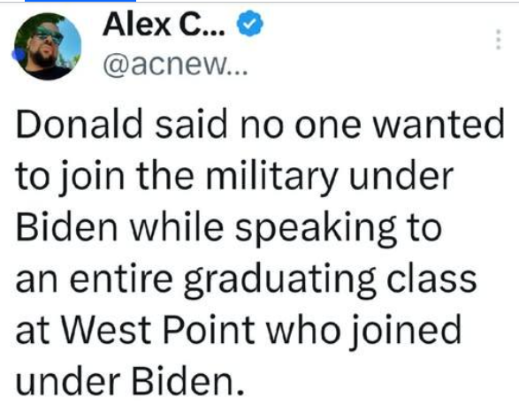519x420 pixels.
Task: Click the word 'graduating' in the tweet
Action: [x=279, y=281]
